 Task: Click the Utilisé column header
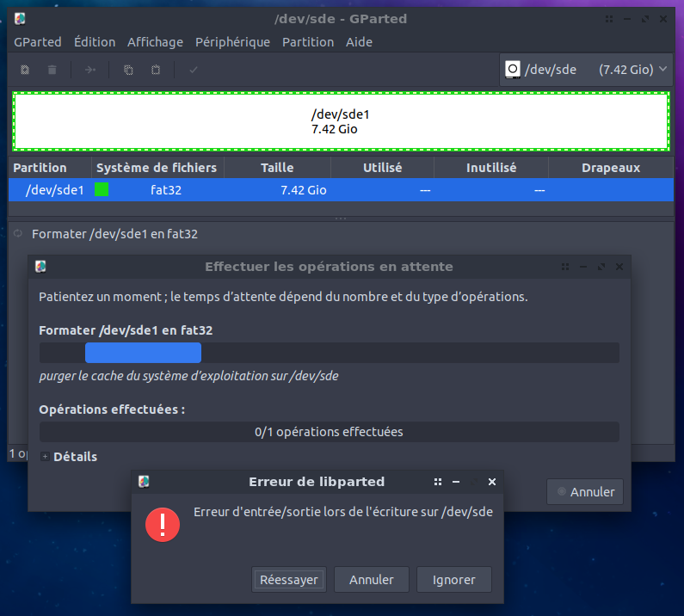point(383,168)
